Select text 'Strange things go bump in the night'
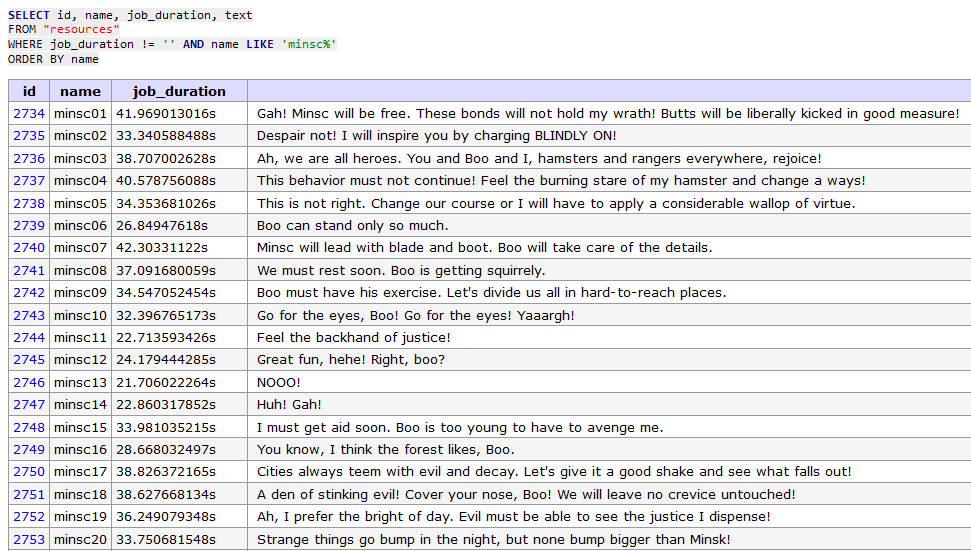The width and height of the screenshot is (971, 551). (378, 540)
